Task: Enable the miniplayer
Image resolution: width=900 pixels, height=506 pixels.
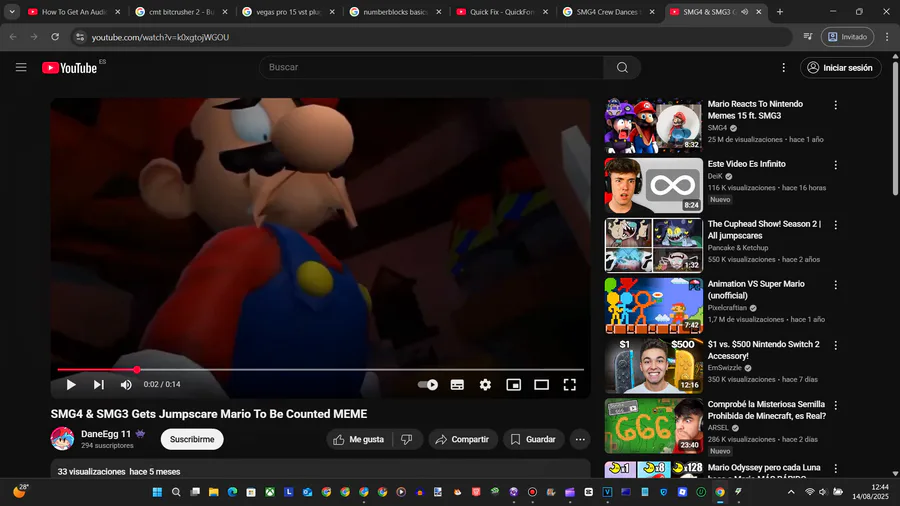Action: 513,384
